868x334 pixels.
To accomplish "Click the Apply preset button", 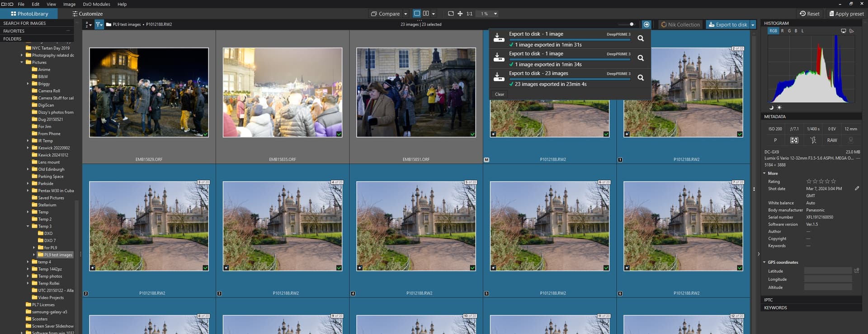I will pos(846,14).
